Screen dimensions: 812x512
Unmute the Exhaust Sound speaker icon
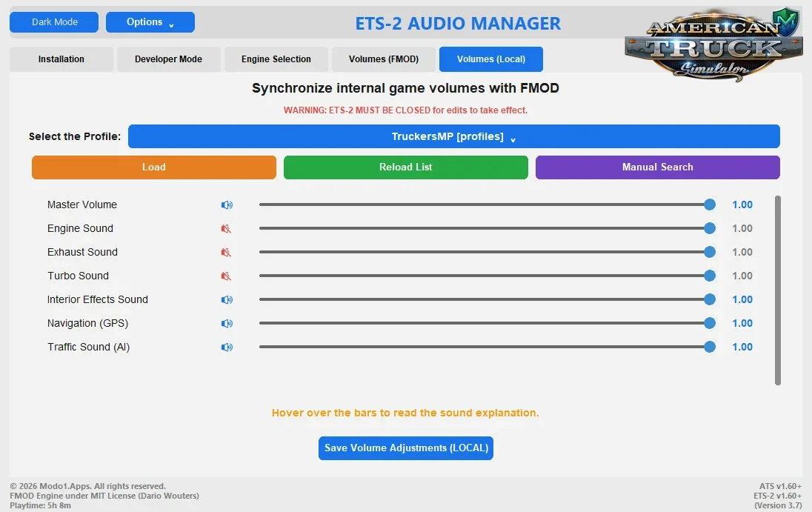tap(226, 253)
